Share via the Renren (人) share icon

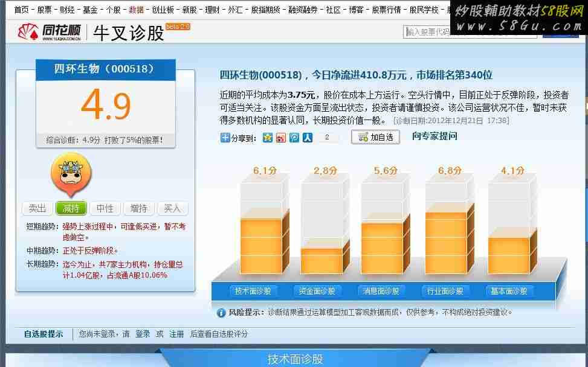tap(308, 138)
